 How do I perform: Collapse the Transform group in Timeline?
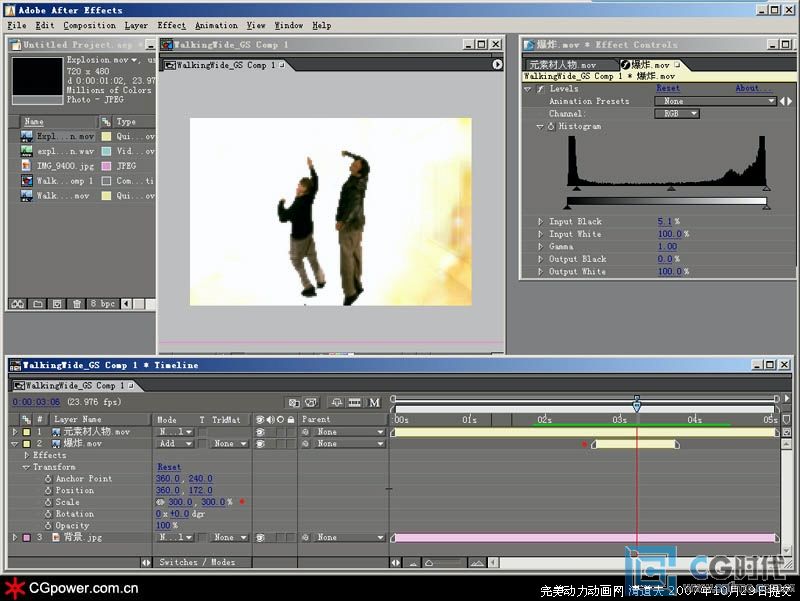click(26, 467)
